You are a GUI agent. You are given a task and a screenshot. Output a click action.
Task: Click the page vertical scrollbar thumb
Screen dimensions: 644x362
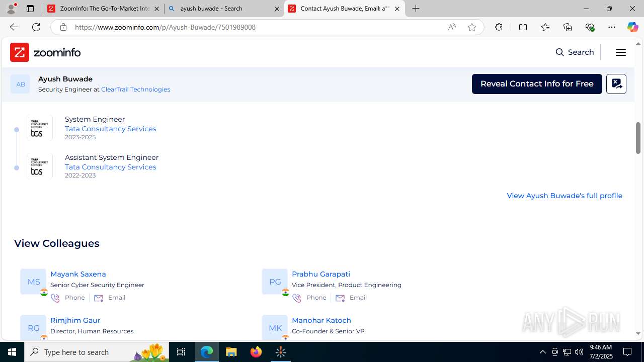(x=638, y=138)
